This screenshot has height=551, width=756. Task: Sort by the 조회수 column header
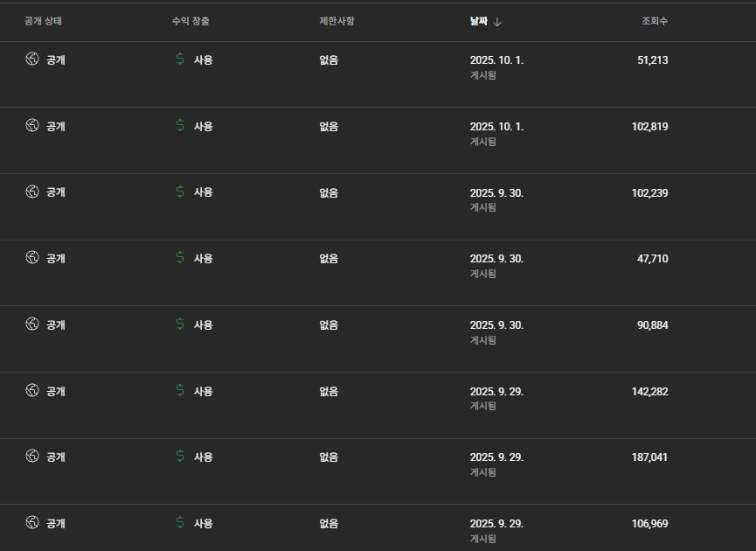[655, 21]
